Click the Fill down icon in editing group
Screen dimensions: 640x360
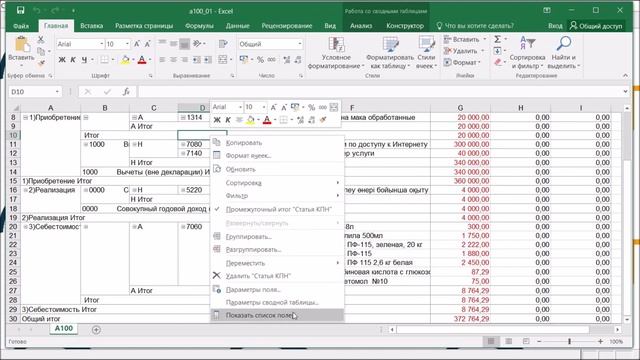pyautogui.click(x=497, y=51)
